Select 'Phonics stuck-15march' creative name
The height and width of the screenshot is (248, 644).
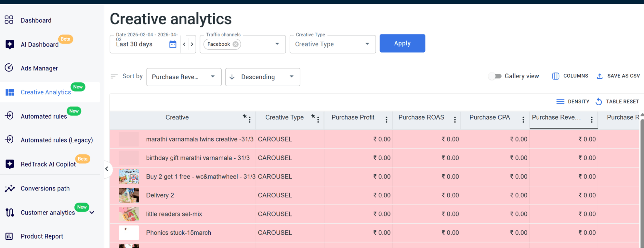[178, 233]
